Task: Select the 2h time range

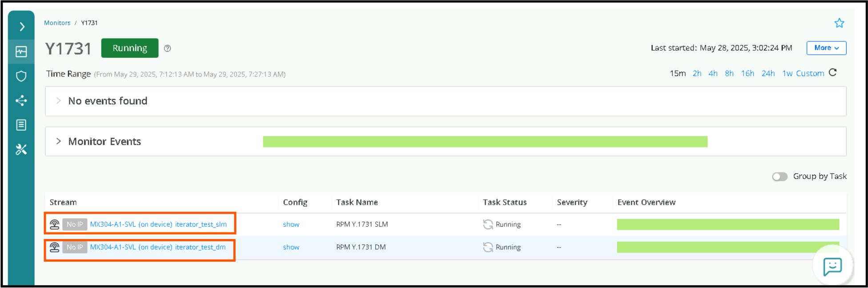Action: (x=697, y=73)
